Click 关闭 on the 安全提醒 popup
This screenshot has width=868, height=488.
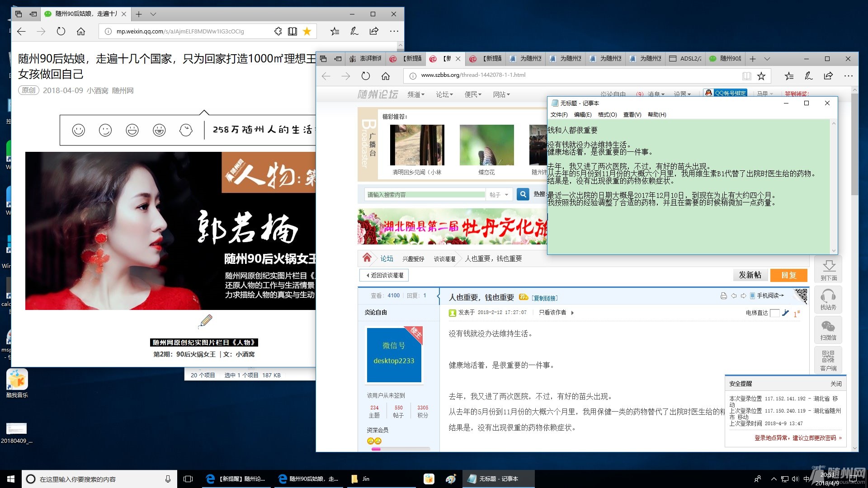click(836, 384)
